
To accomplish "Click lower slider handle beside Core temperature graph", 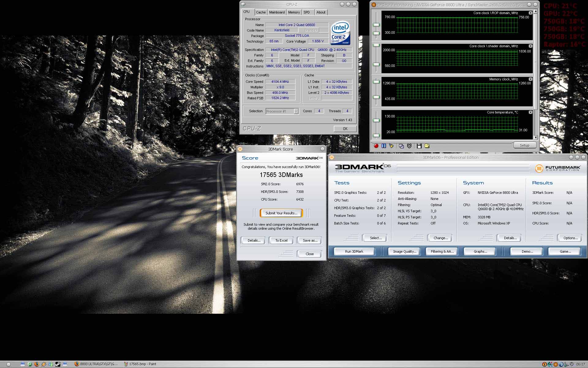I will click(x=376, y=135).
